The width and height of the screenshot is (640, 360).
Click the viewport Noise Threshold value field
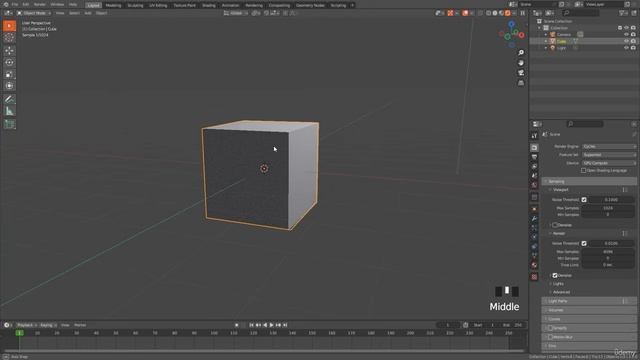coord(611,200)
